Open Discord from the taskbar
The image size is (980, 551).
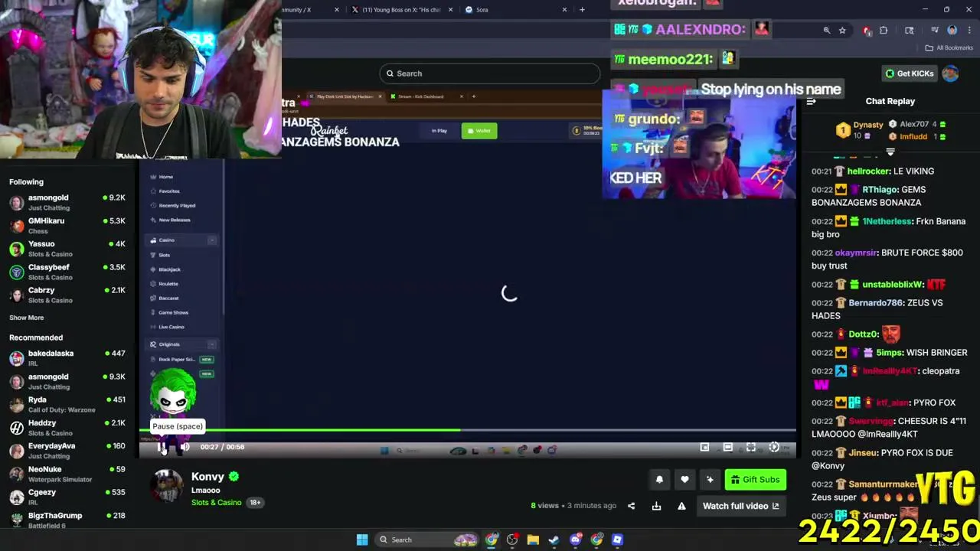click(576, 540)
